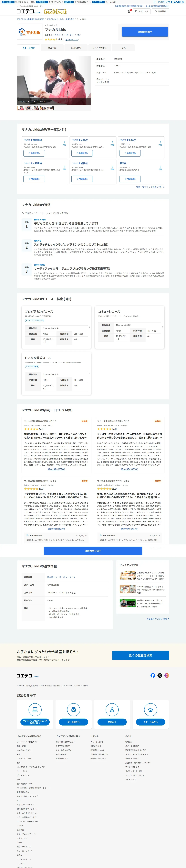
Task: Open 詳細 chevron for さいたま南中野校
Action: [x=64, y=143]
